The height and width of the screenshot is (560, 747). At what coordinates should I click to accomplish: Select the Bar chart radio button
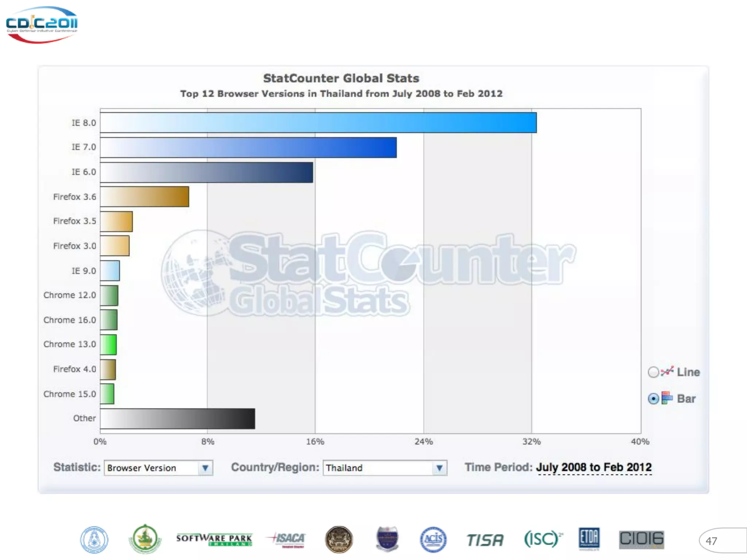pos(653,399)
